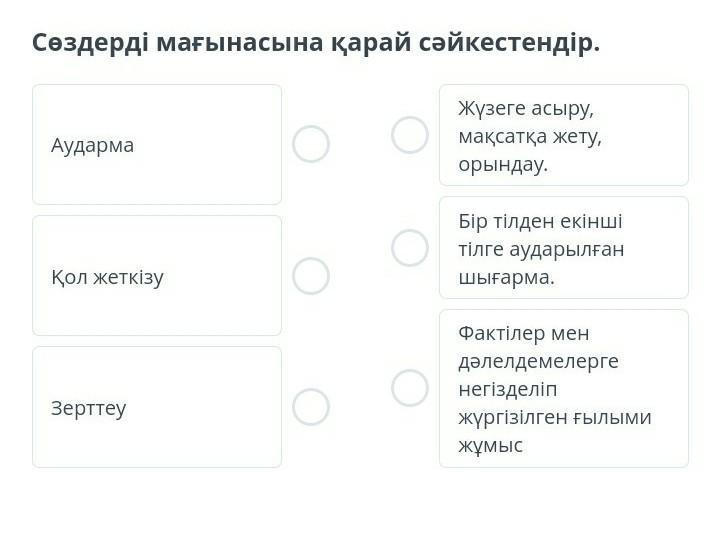Choose the Аударма word card
Screen dimensions: 703x536
click(x=157, y=144)
